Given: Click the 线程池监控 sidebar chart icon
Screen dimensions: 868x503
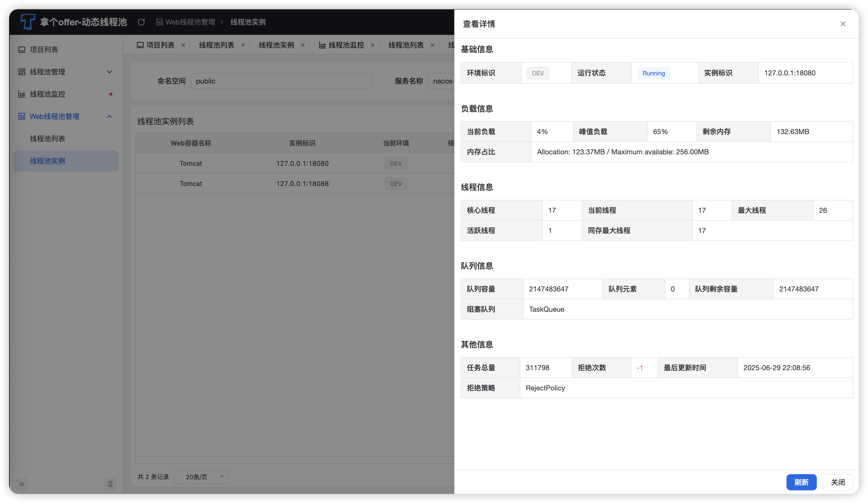Looking at the screenshot, I should pyautogui.click(x=22, y=94).
